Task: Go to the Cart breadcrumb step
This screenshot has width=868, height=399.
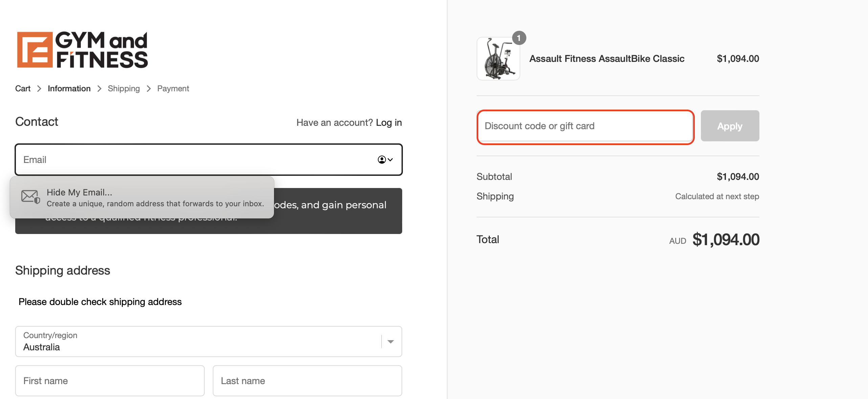Action: pyautogui.click(x=23, y=88)
